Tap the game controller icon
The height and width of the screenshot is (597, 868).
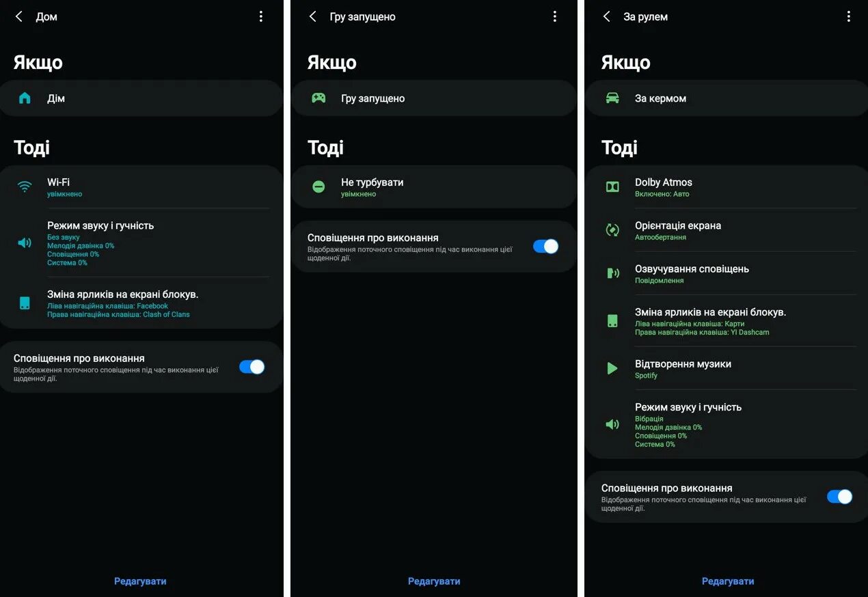pyautogui.click(x=318, y=98)
